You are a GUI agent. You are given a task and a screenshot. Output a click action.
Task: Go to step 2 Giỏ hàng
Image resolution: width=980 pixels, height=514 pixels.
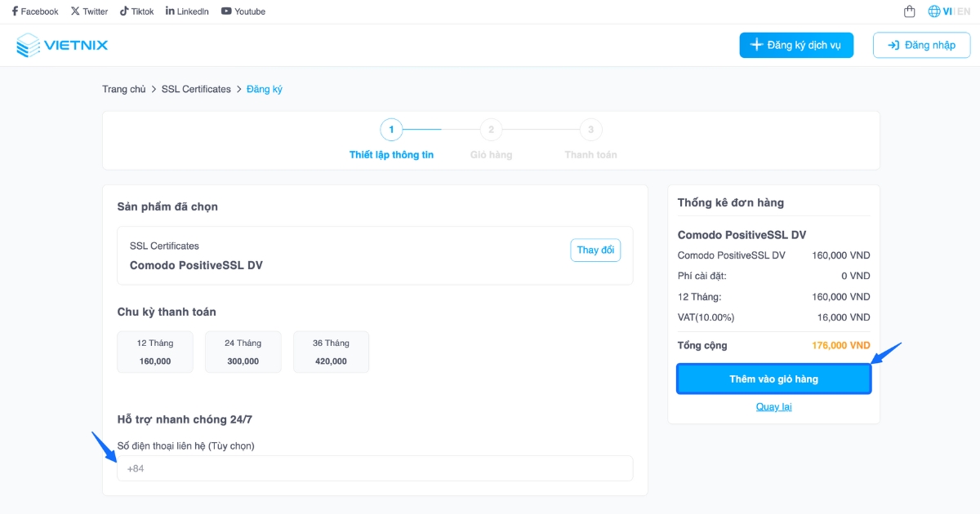[491, 130]
